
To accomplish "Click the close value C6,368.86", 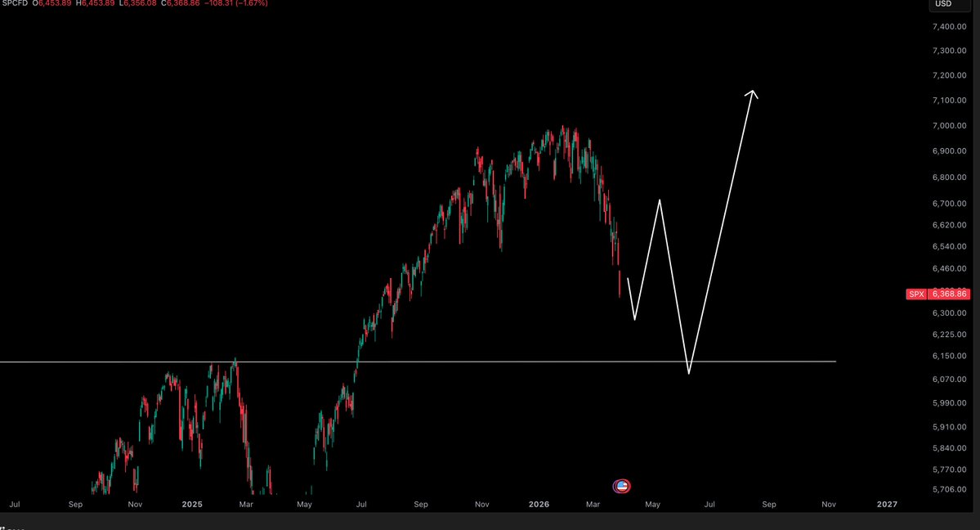I will (x=180, y=4).
